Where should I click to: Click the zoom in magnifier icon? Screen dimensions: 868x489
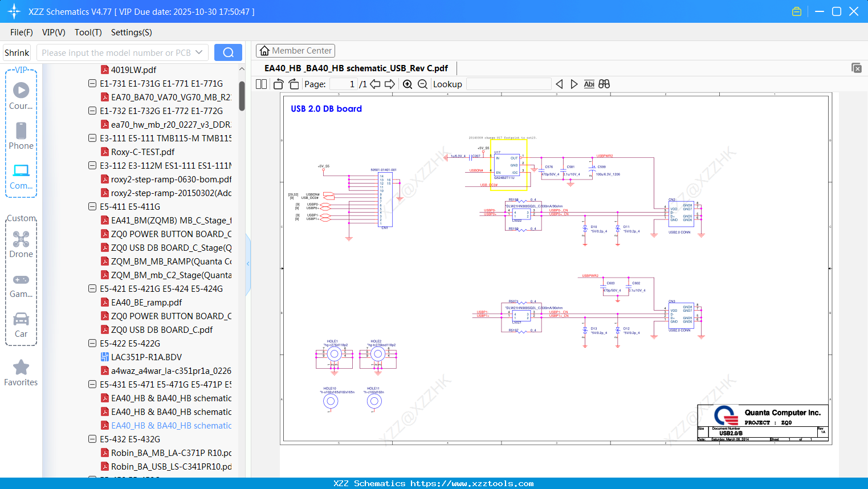[x=407, y=84]
